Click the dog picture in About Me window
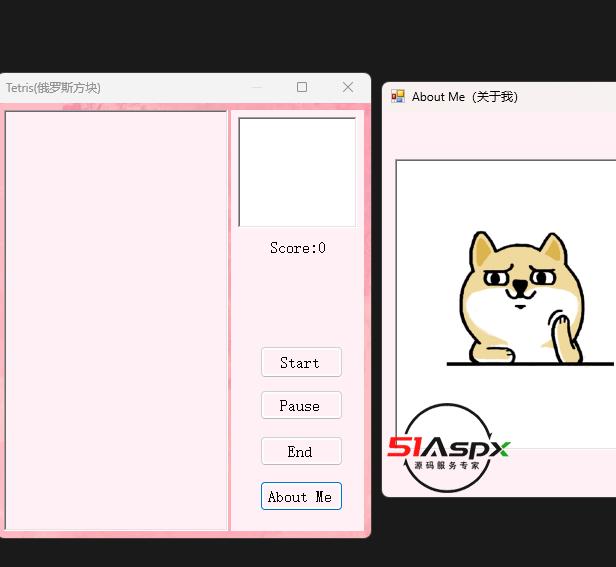Viewport: 616px width, 567px height. click(x=506, y=304)
